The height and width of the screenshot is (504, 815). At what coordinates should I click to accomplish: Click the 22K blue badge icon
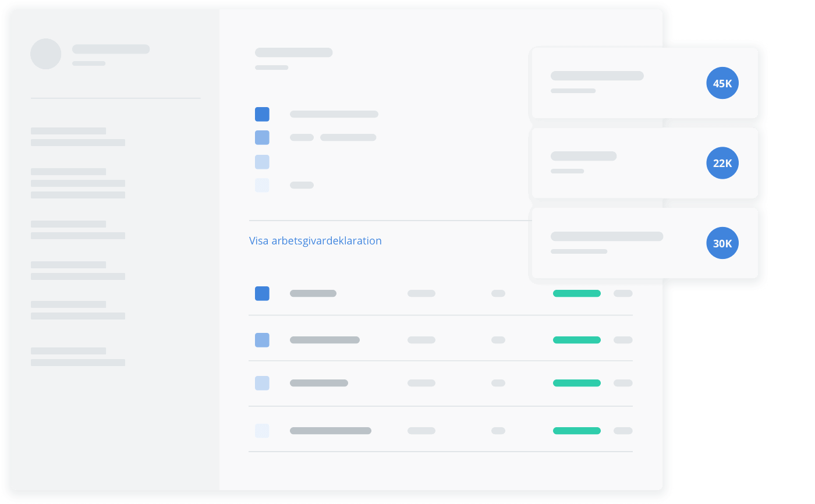722,164
